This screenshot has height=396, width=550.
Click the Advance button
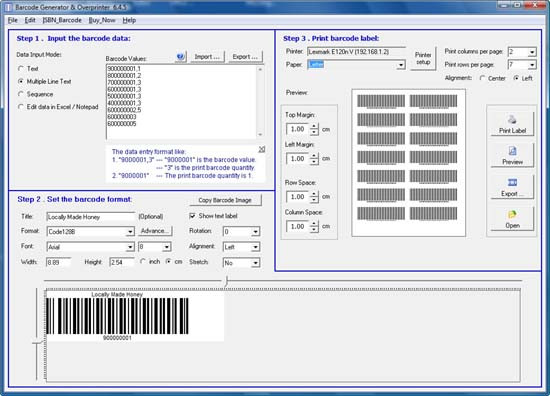155,231
